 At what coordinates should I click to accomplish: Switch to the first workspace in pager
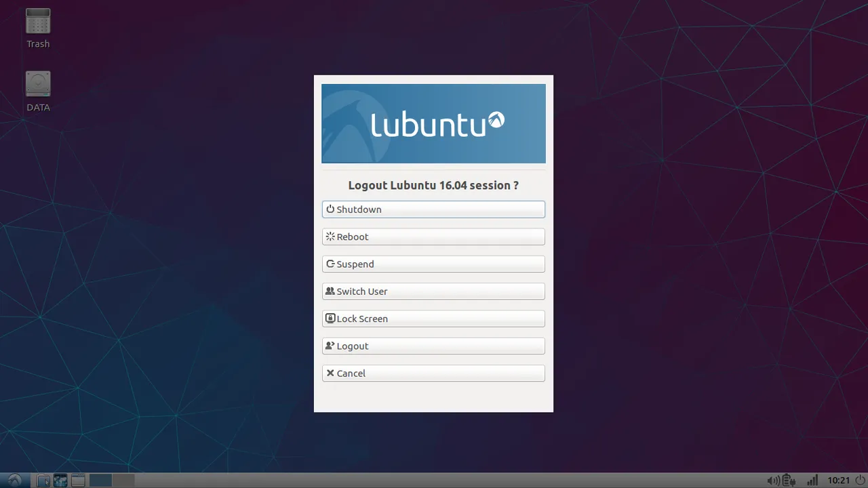(x=100, y=481)
